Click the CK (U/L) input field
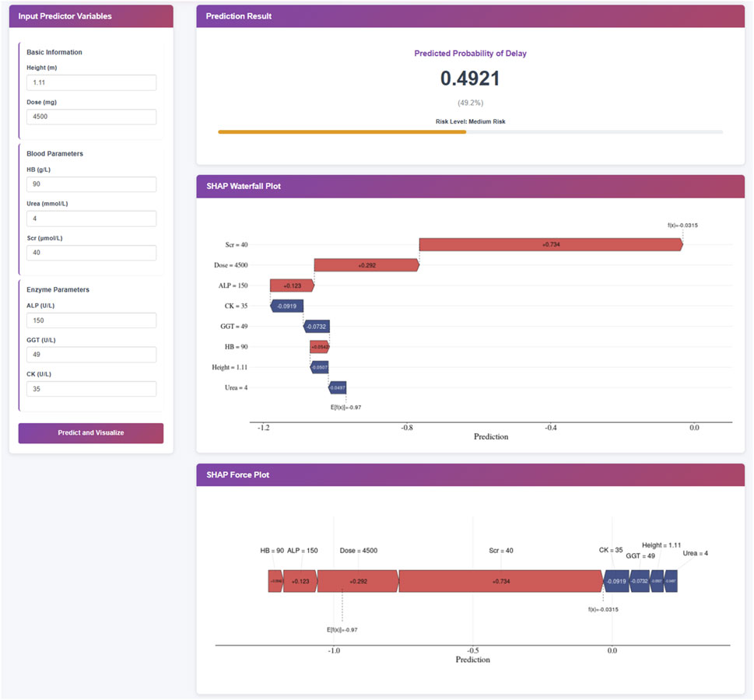Image resolution: width=754 pixels, height=700 pixels. click(91, 389)
